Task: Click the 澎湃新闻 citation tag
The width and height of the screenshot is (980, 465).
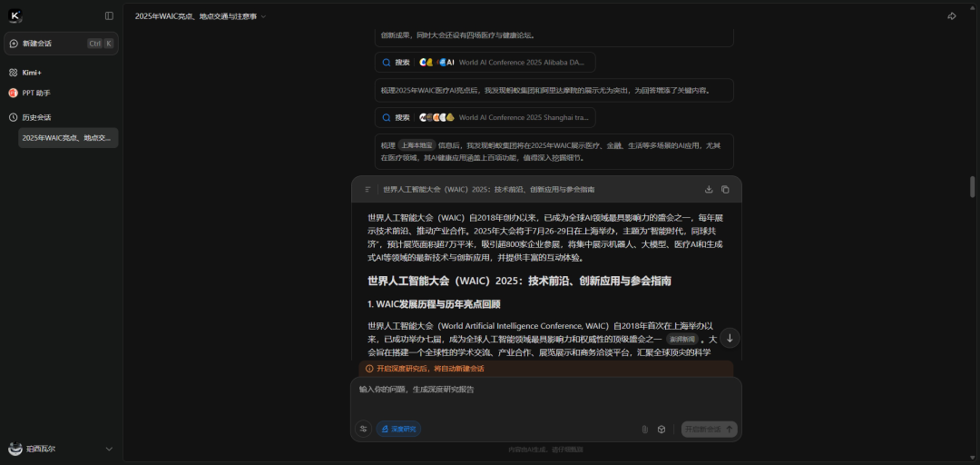Action: pyautogui.click(x=681, y=339)
